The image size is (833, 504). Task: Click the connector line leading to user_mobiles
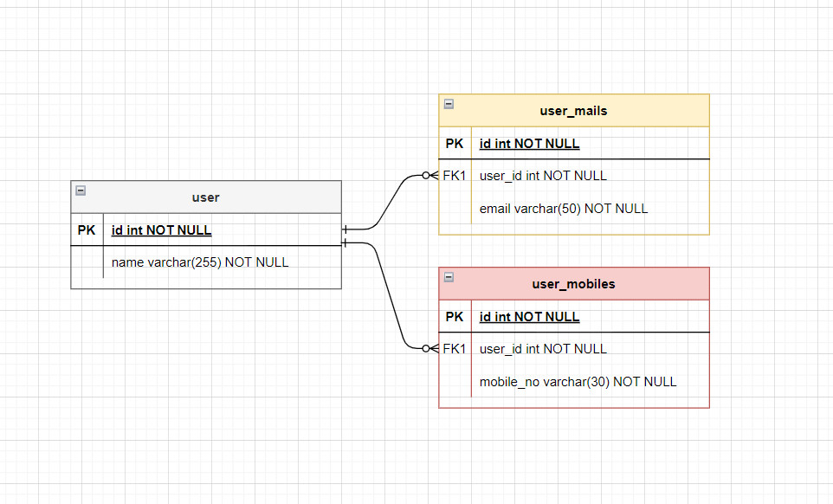(x=392, y=296)
